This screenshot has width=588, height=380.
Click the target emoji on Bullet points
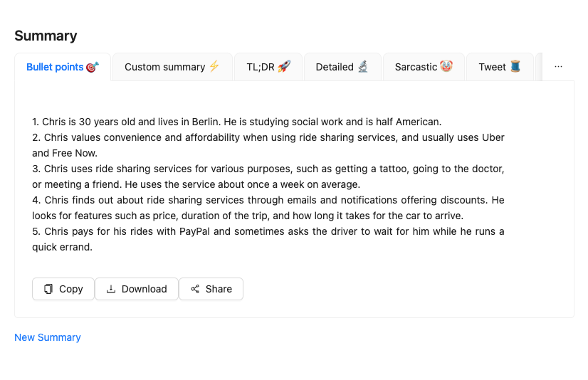click(93, 67)
